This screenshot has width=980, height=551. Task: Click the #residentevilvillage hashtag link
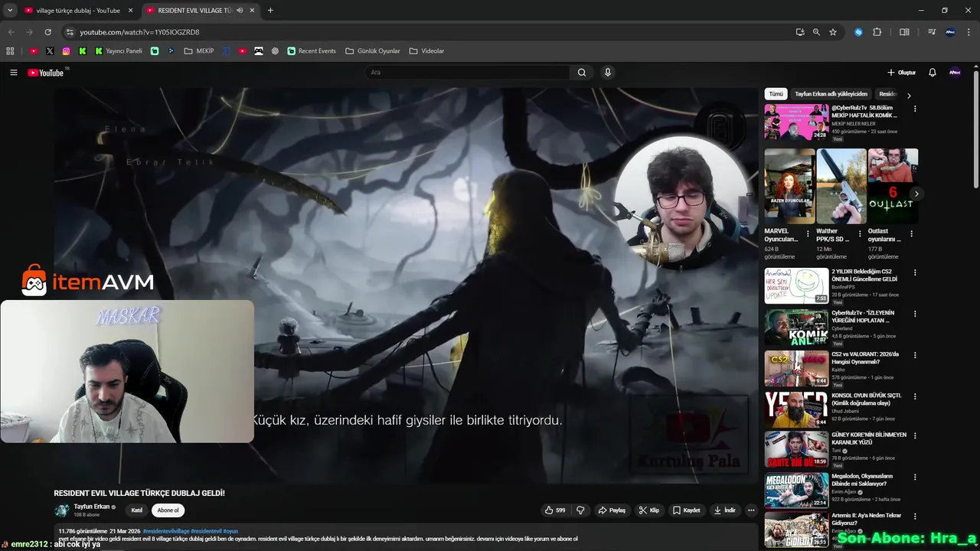click(166, 531)
